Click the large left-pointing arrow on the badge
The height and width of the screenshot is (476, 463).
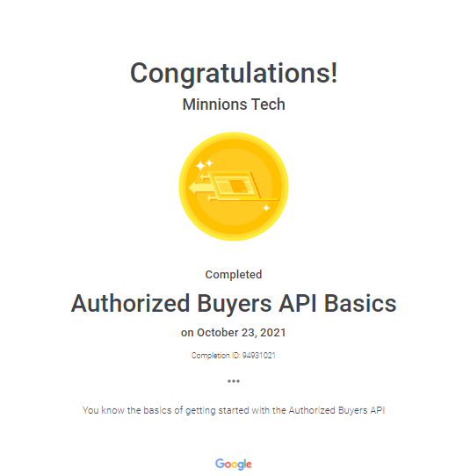[200, 188]
